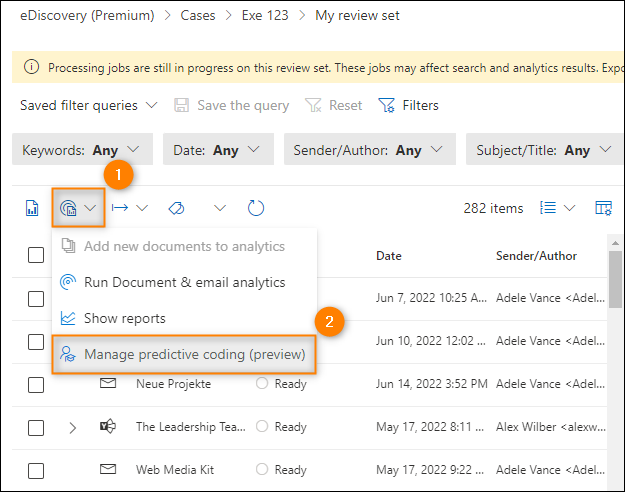Click the Filters funnel icon

click(x=386, y=105)
